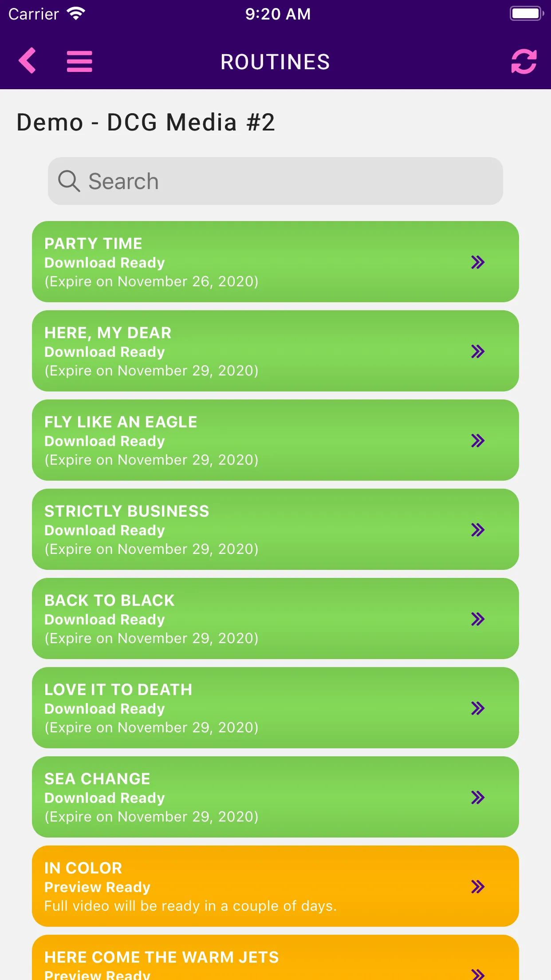This screenshot has height=980, width=551.
Task: Focus the Search routines field
Action: click(x=275, y=181)
